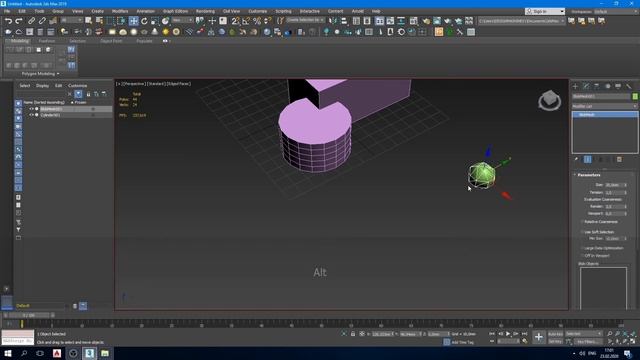The height and width of the screenshot is (360, 640).
Task: Toggle the Angle Snap icon
Action: click(x=246, y=21)
